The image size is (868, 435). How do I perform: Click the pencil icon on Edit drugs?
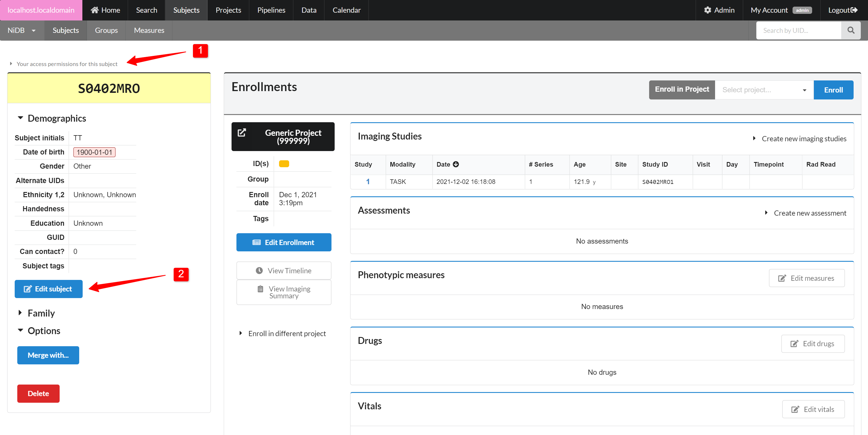[x=794, y=343]
